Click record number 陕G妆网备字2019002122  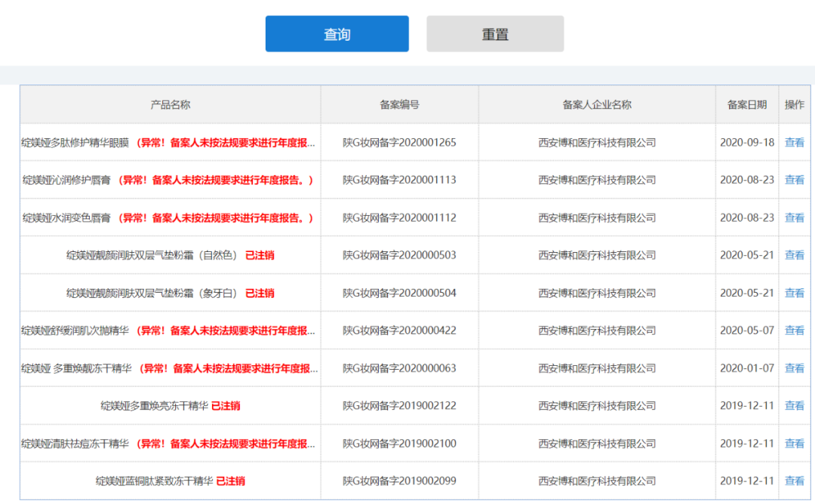click(x=399, y=406)
